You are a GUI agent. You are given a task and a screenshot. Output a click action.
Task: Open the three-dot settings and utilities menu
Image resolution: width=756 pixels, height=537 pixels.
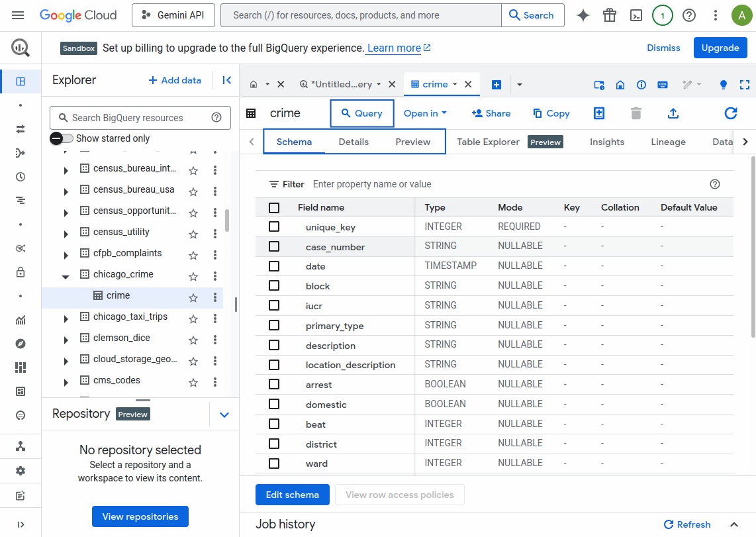715,15
